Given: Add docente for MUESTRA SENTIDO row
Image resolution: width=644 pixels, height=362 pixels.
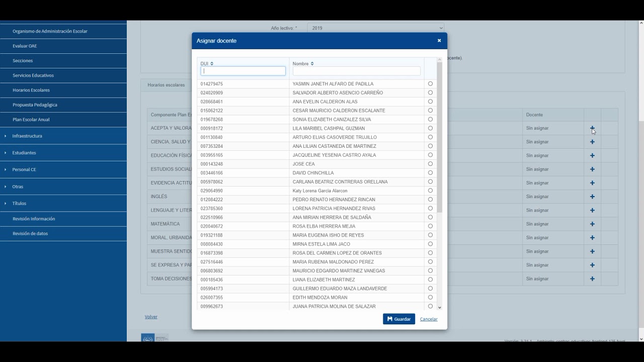Looking at the screenshot, I should point(592,251).
